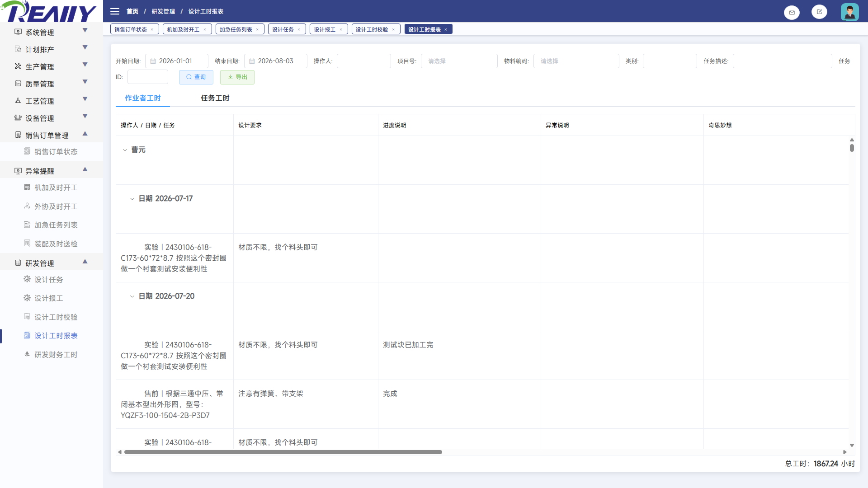Screen dimensions: 868x488
Task: Open 设计工时校验 in sidebar
Action: (56, 317)
